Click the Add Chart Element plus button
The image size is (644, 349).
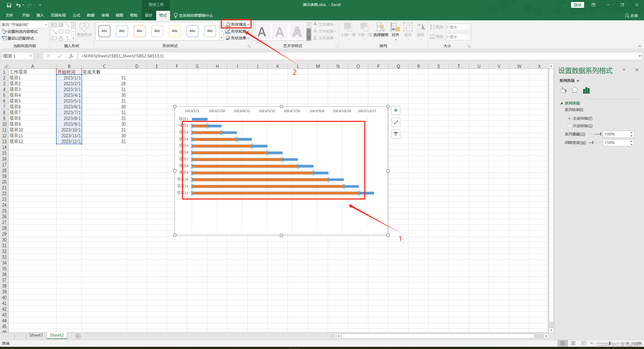pos(395,110)
